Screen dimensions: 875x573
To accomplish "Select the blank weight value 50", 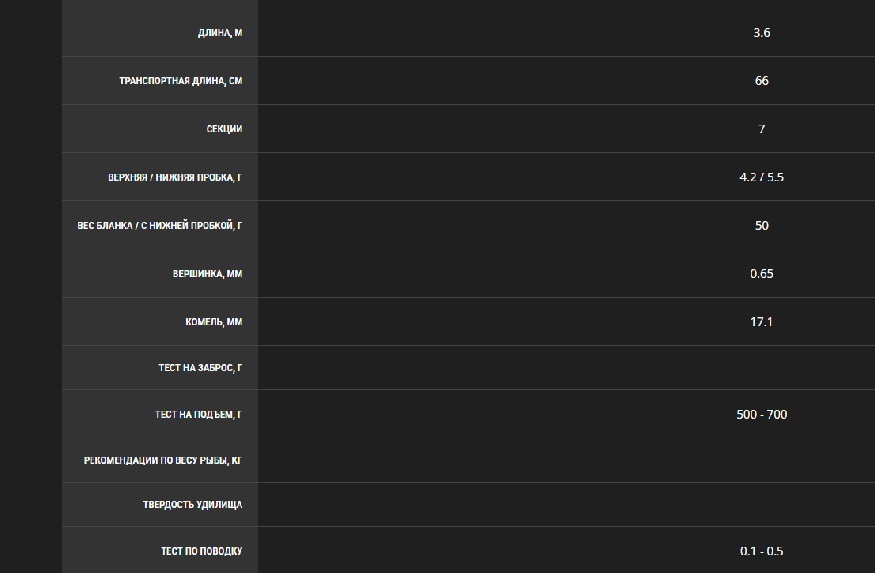I will (x=762, y=225).
